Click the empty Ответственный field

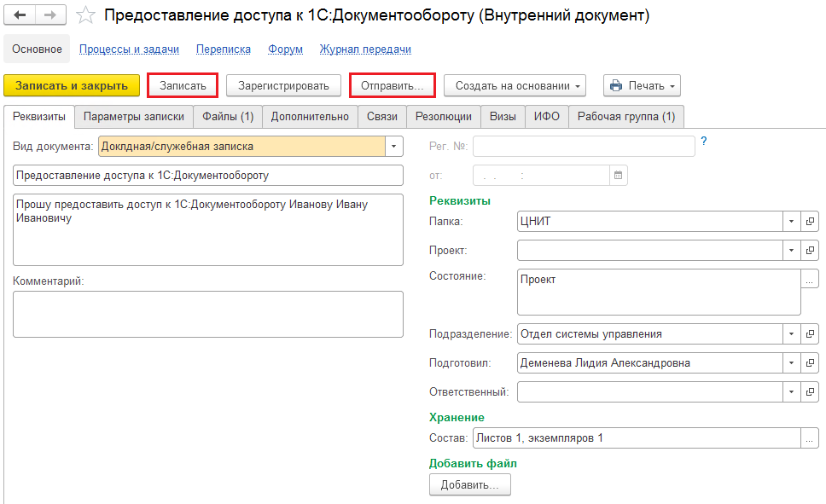(x=650, y=391)
